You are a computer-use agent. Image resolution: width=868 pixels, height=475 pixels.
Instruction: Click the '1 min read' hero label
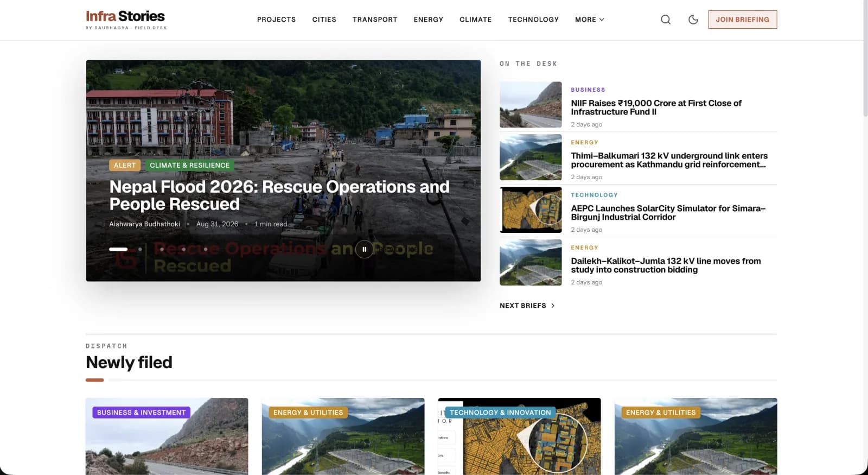point(271,224)
